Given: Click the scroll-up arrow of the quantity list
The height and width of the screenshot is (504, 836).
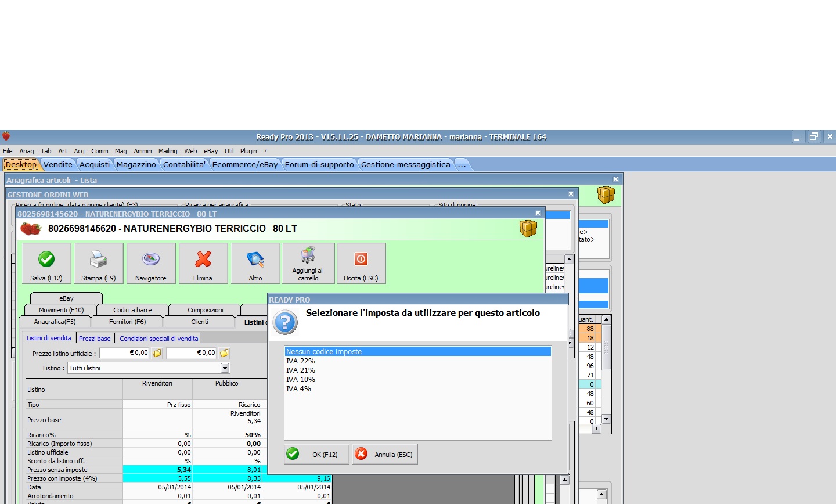Looking at the screenshot, I should [607, 319].
